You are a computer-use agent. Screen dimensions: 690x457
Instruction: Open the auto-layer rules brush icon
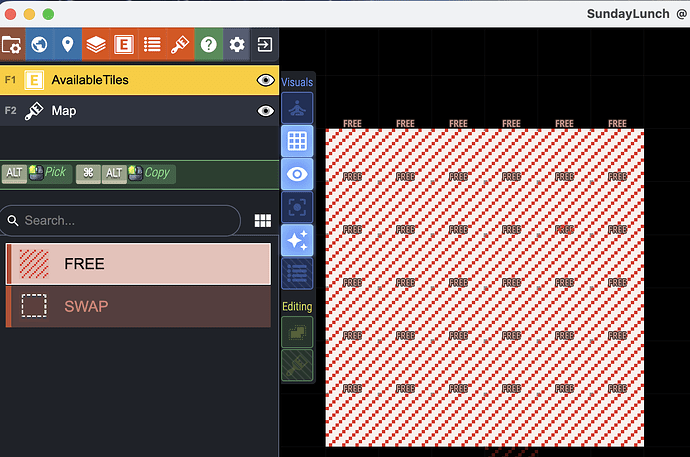tap(180, 45)
